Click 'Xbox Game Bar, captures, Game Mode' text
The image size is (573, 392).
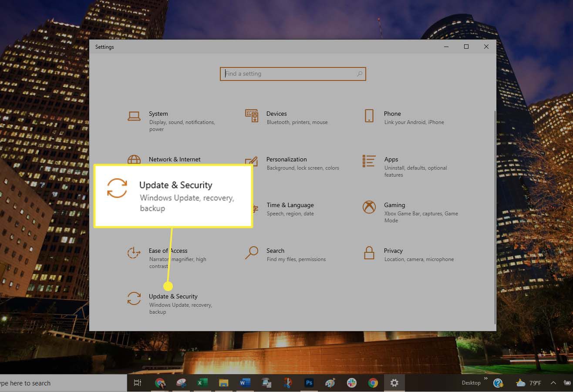click(421, 217)
